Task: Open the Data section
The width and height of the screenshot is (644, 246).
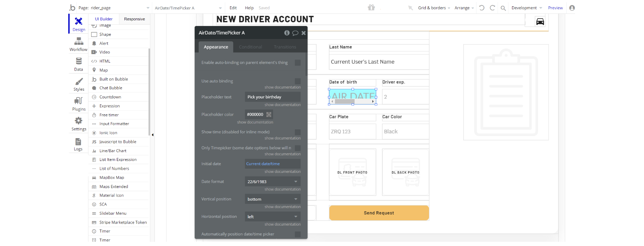Action: click(78, 64)
